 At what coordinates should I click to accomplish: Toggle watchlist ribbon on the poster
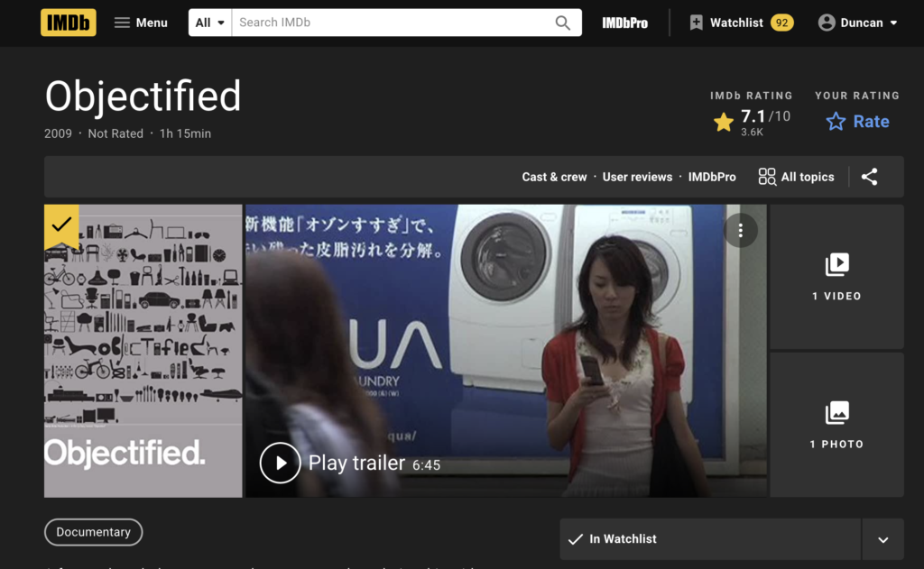(x=61, y=225)
